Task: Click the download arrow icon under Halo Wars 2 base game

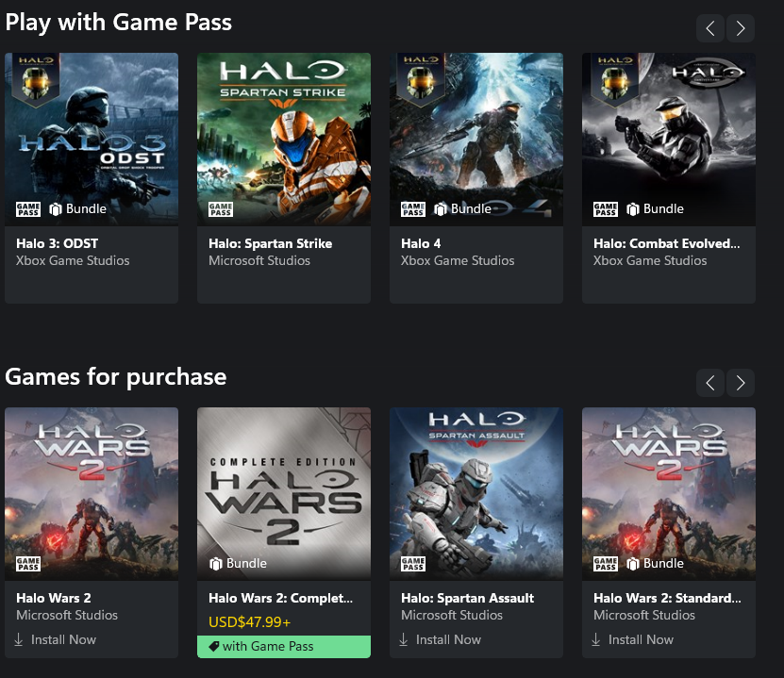Action: tap(19, 639)
